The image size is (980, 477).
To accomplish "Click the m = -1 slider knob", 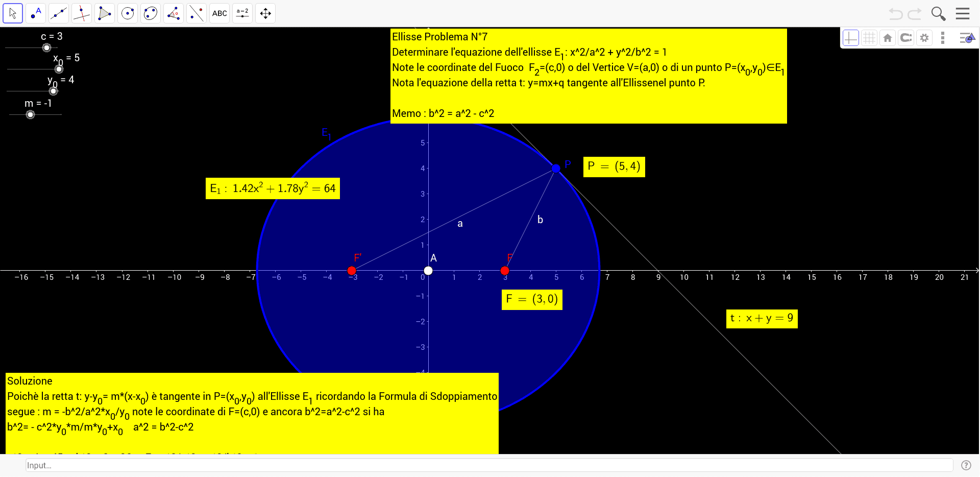I will tap(31, 114).
